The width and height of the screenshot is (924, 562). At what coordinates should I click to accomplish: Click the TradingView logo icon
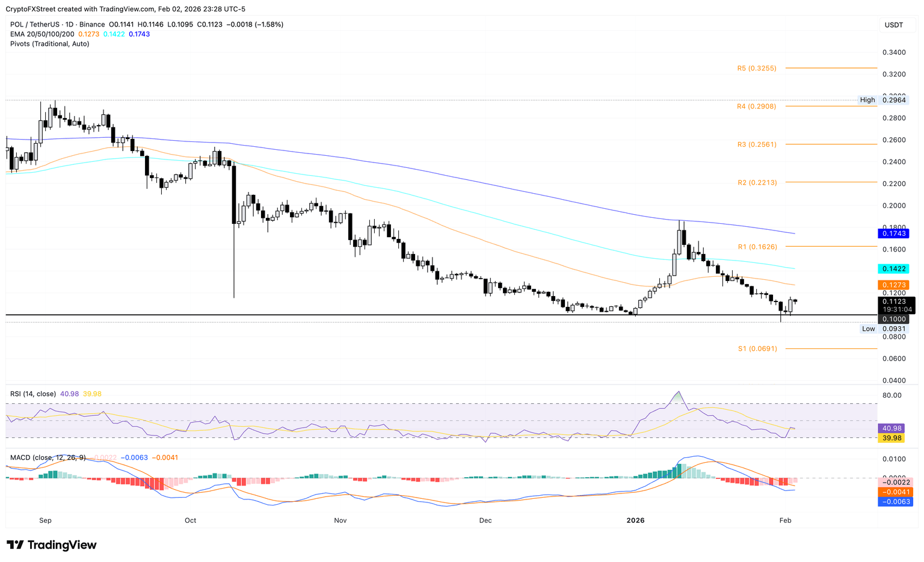pos(15,545)
